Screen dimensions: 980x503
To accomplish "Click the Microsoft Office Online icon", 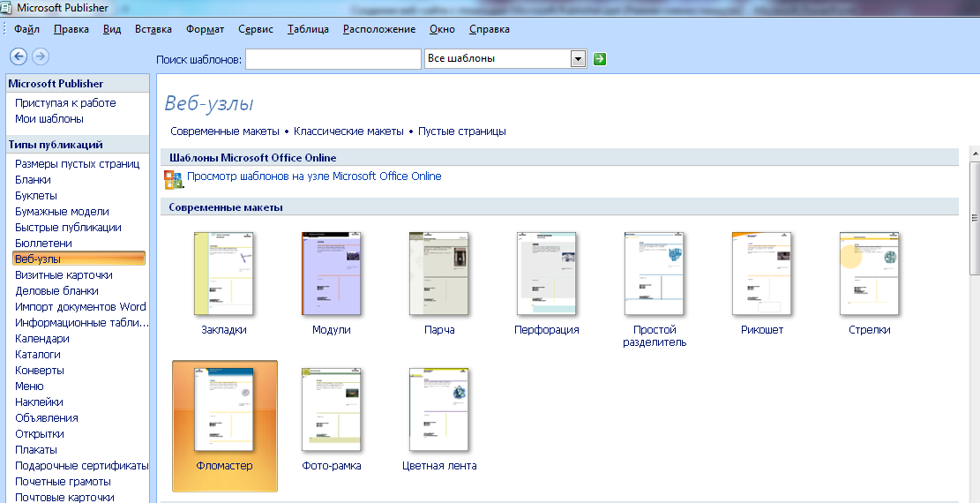I will [x=173, y=179].
